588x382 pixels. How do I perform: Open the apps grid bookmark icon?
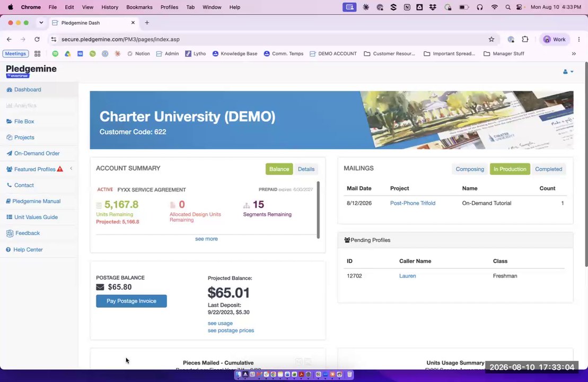(x=37, y=54)
